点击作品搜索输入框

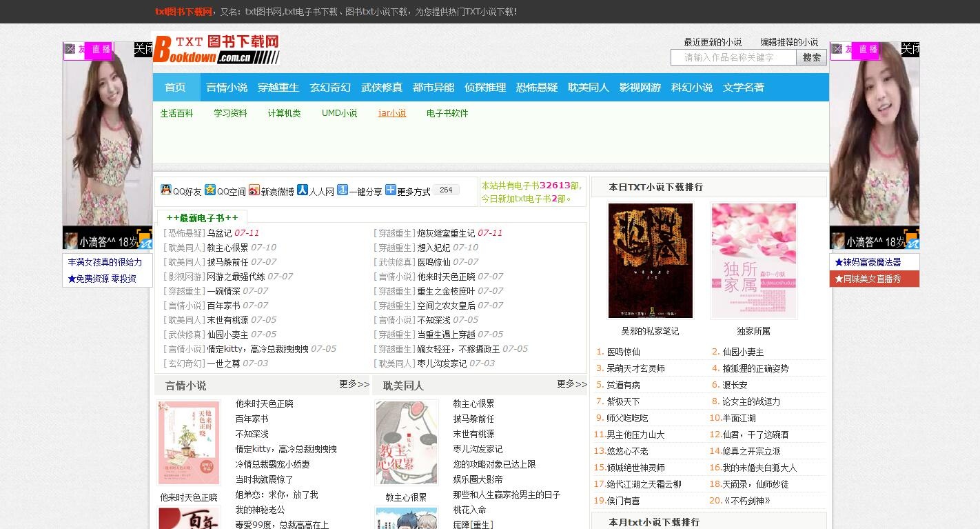coord(732,57)
